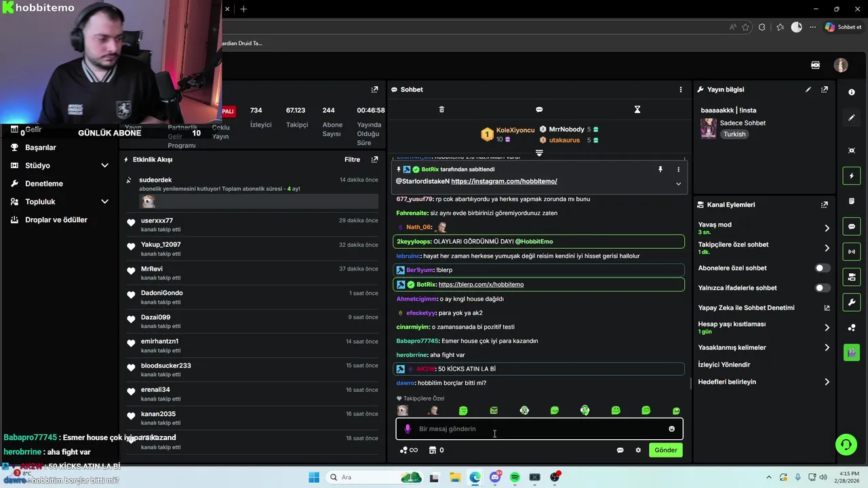
Task: Open the emoji picker smiley icon
Action: [672, 429]
